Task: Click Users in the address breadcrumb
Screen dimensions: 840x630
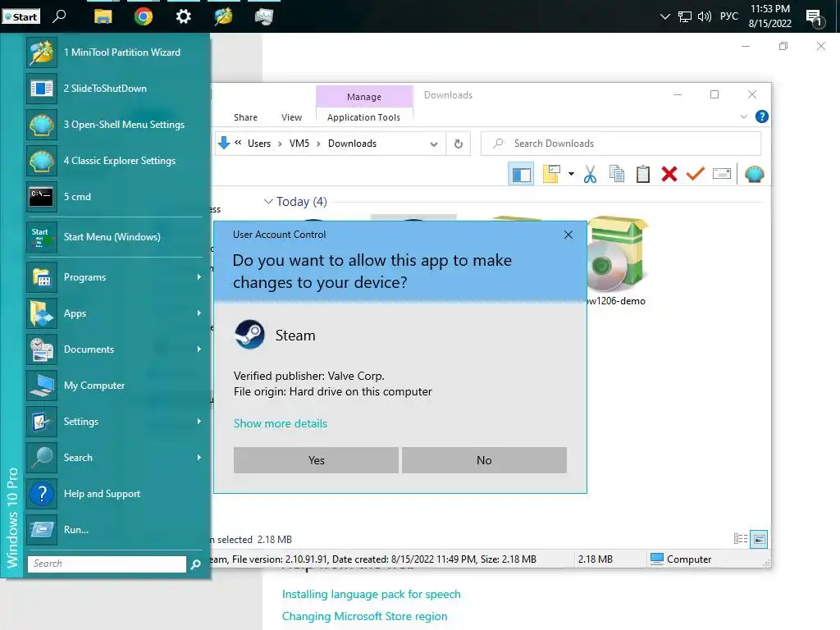Action: point(259,144)
